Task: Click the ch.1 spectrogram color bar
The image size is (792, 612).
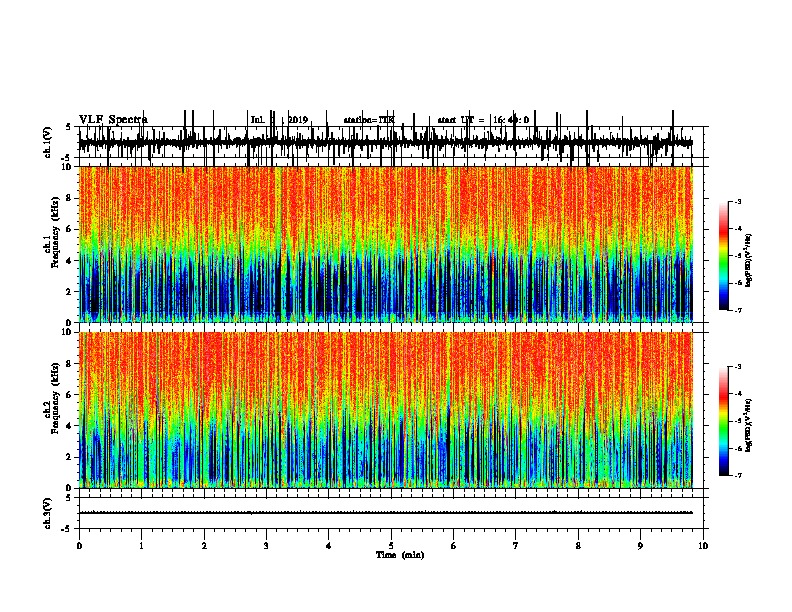Action: (724, 256)
